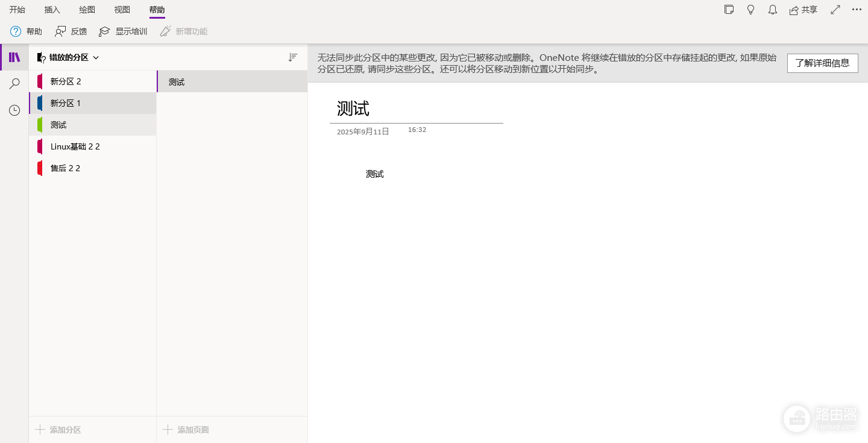This screenshot has height=443, width=868.
Task: Click the misplaced sections notebook icon
Action: tap(41, 58)
